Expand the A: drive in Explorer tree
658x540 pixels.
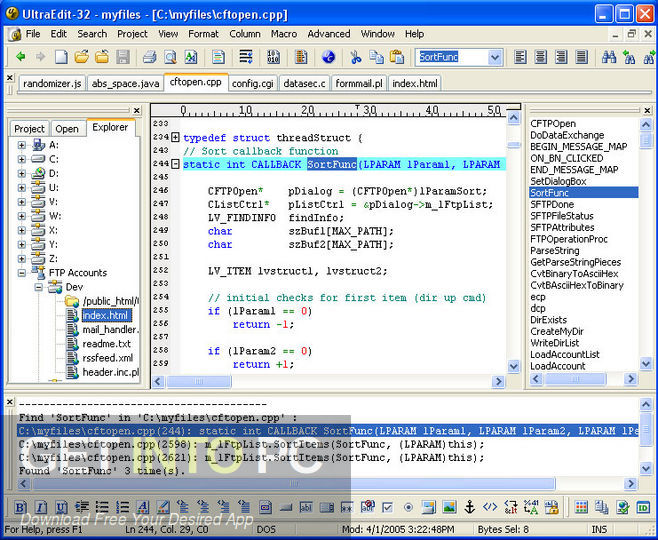click(21, 145)
